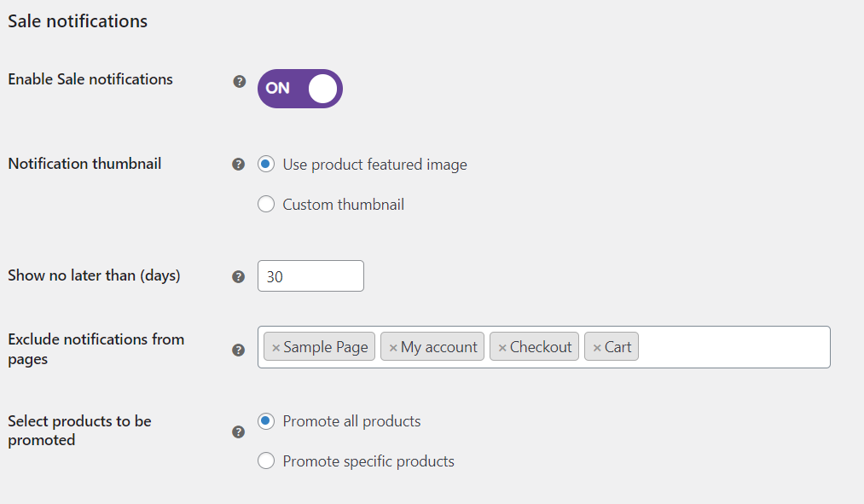Click the Show no later than (days) label
864x504 pixels.
(94, 275)
